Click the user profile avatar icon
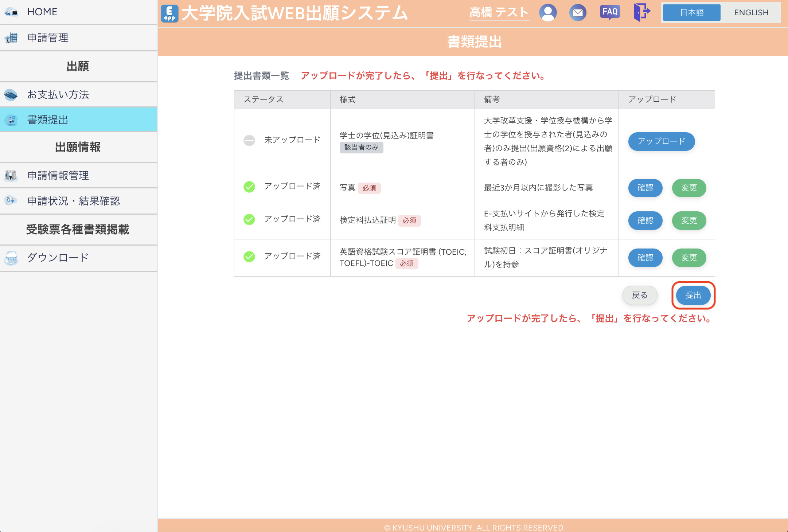 [x=548, y=13]
